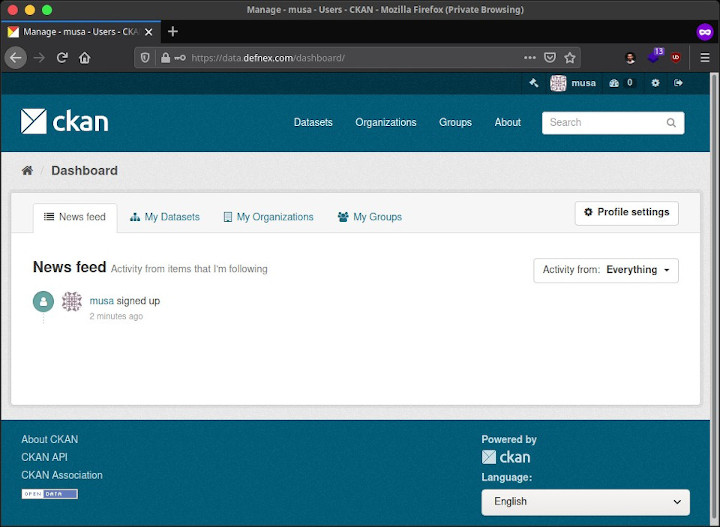This screenshot has width=720, height=527.
Task: Click the Profile settings button
Action: 626,213
